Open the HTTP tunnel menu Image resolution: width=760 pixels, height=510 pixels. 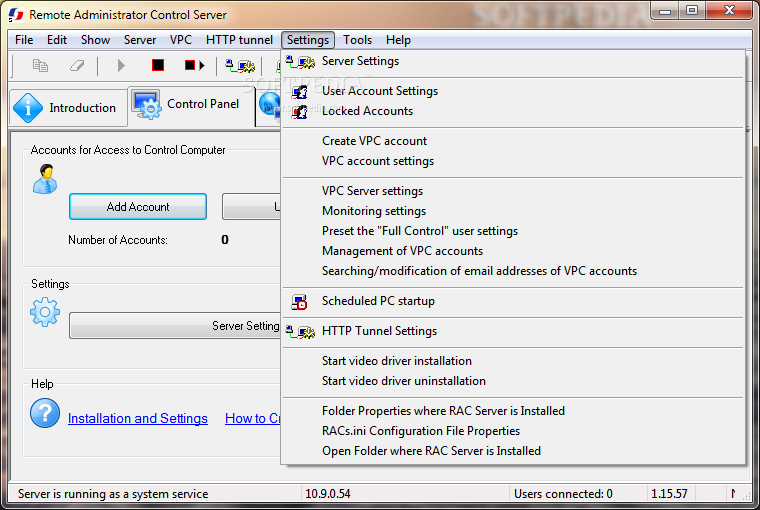[239, 40]
